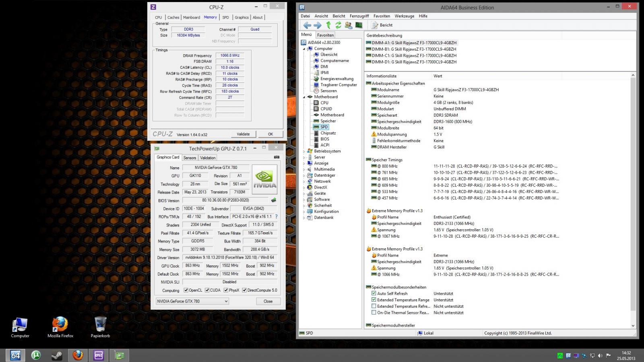Expand the Betriebssystem tree node
Screen dimensions: 644x362
[x=304, y=151]
